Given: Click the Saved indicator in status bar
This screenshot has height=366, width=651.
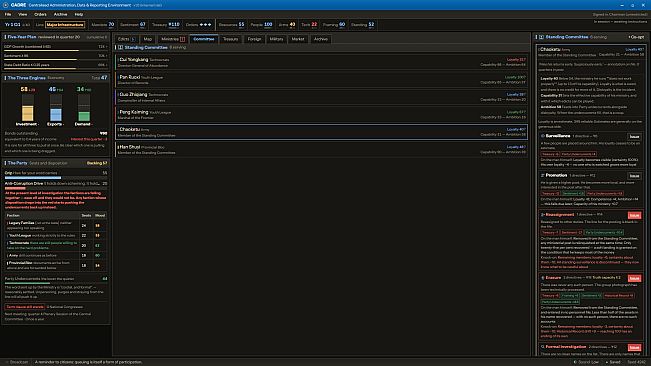Looking at the screenshot, I should point(613,362).
